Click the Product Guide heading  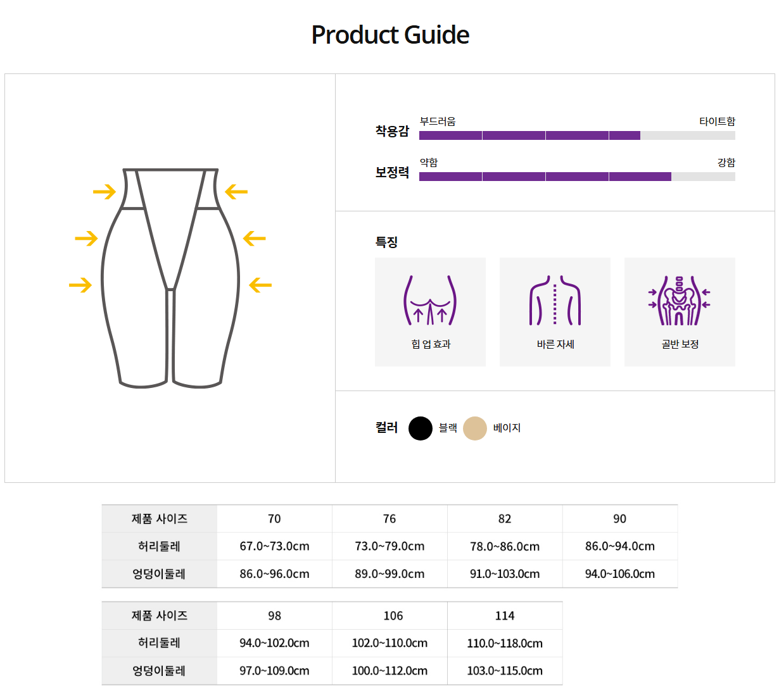390,35
